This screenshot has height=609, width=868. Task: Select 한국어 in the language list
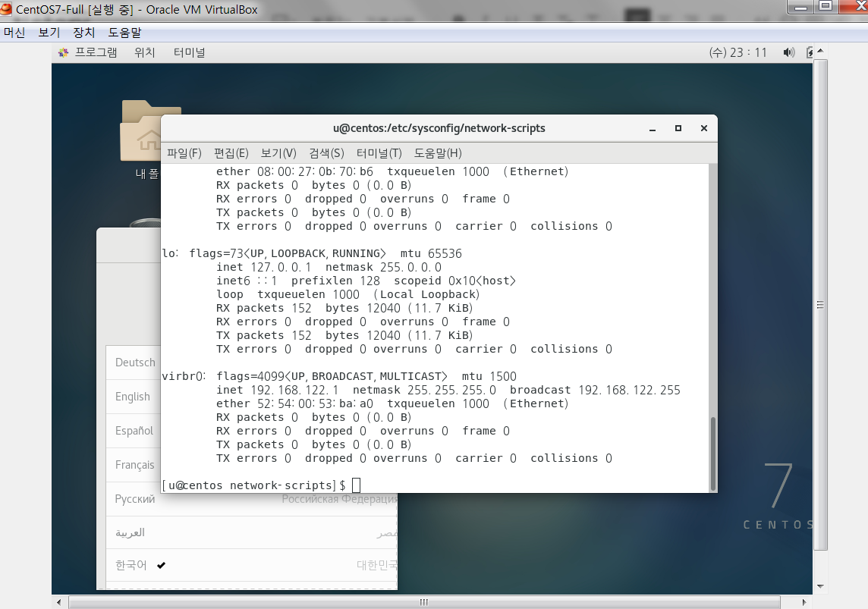(252, 565)
